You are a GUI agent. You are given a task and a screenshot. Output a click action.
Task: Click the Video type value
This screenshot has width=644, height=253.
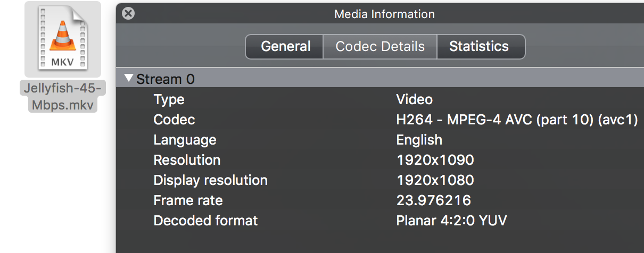click(414, 99)
